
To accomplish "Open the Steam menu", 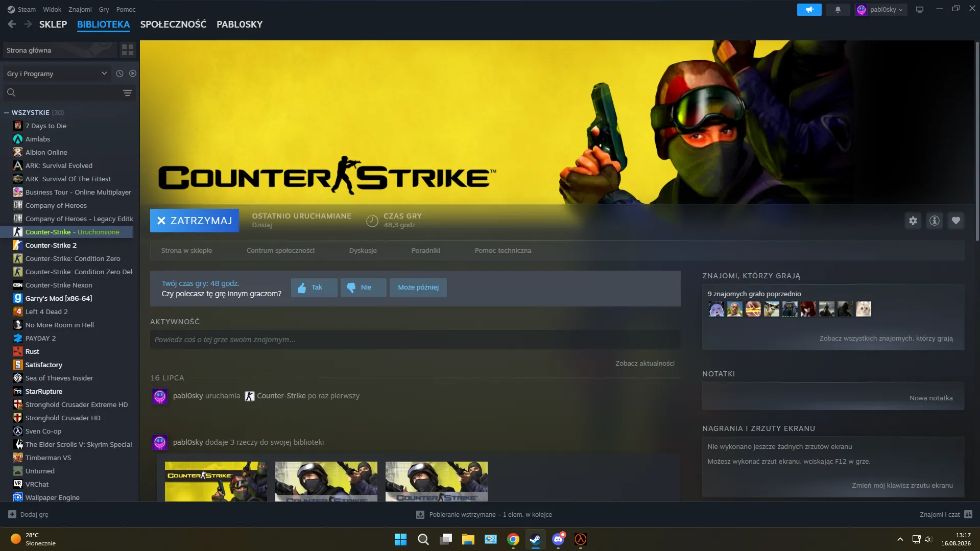I will pyautogui.click(x=21, y=9).
